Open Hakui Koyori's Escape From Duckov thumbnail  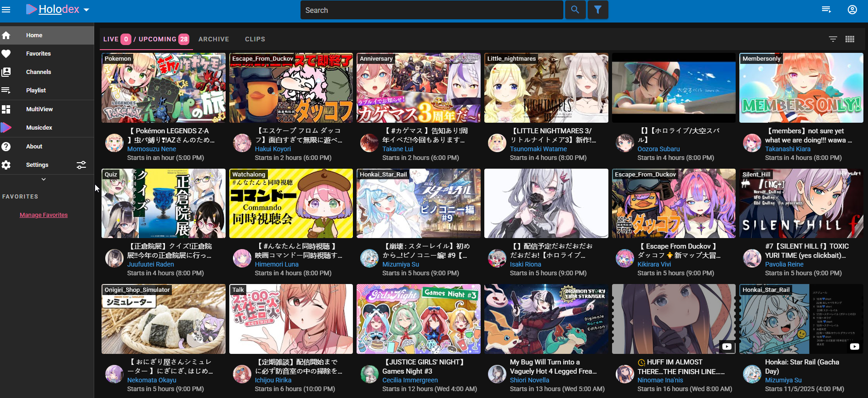pyautogui.click(x=291, y=88)
